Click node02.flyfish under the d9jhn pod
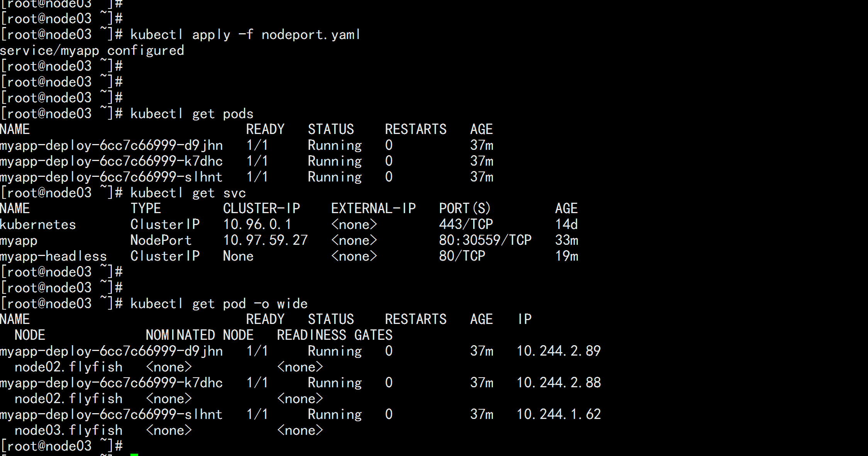868x456 pixels. (x=68, y=367)
